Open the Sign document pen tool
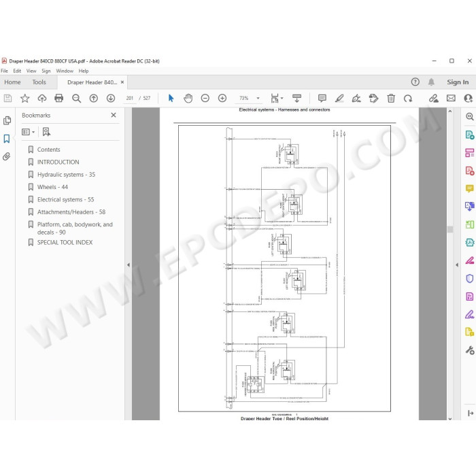The width and height of the screenshot is (476, 476). point(356,98)
